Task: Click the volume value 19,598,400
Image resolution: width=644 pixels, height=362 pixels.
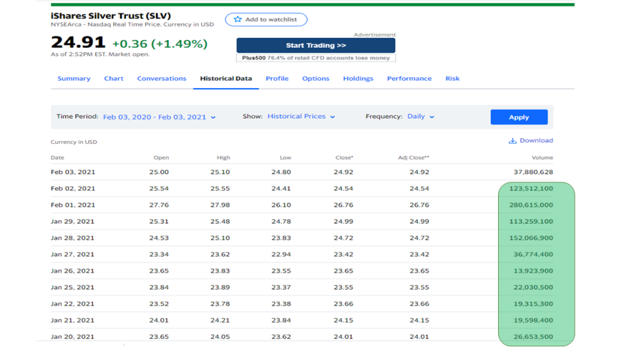Action: coord(533,320)
